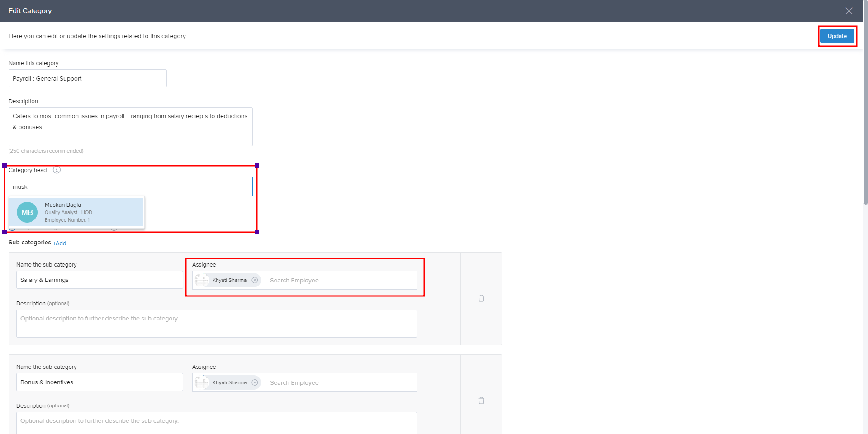Edit the Bonus & Incentives sub-category name
Image resolution: width=868 pixels, height=434 pixels.
(100, 382)
